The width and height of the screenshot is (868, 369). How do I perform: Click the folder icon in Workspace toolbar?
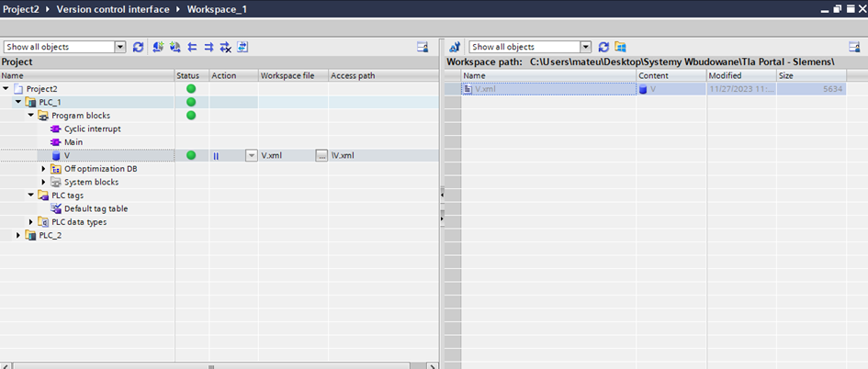[620, 47]
